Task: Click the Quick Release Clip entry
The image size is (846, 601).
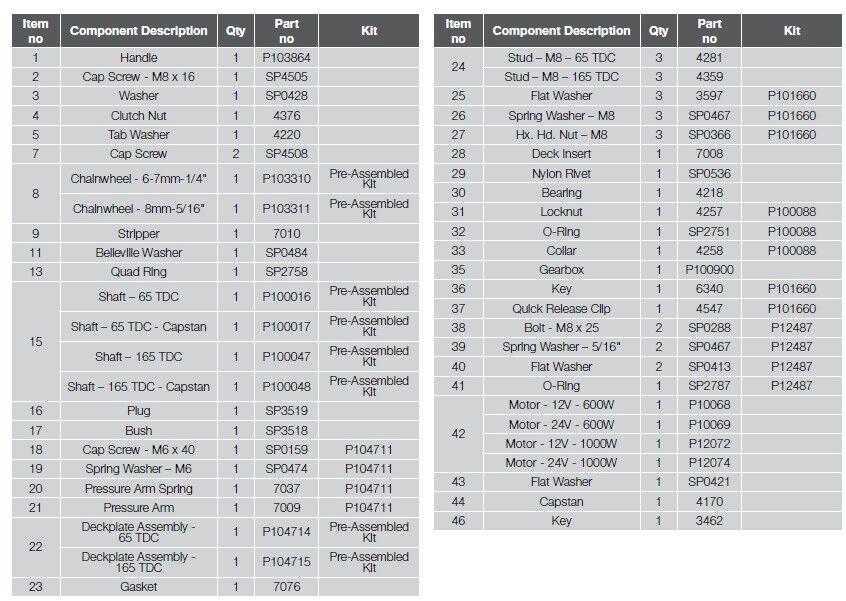Action: coord(562,309)
